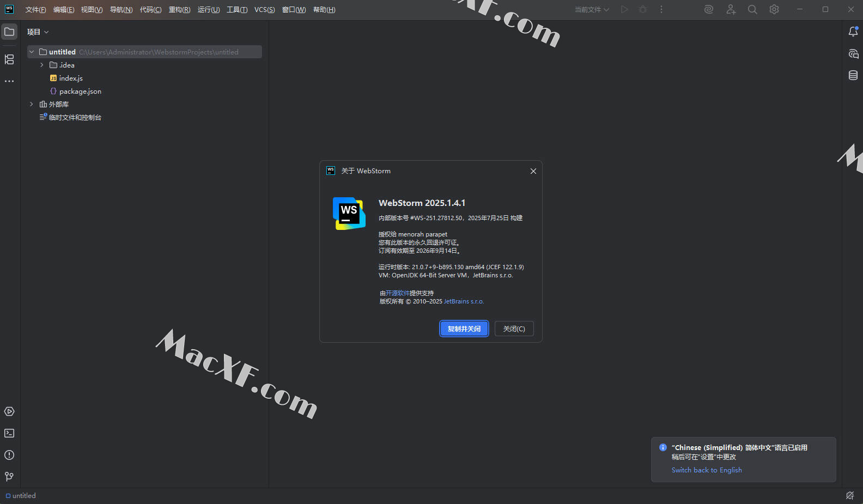Select index.js in project tree
The width and height of the screenshot is (863, 504).
[71, 78]
